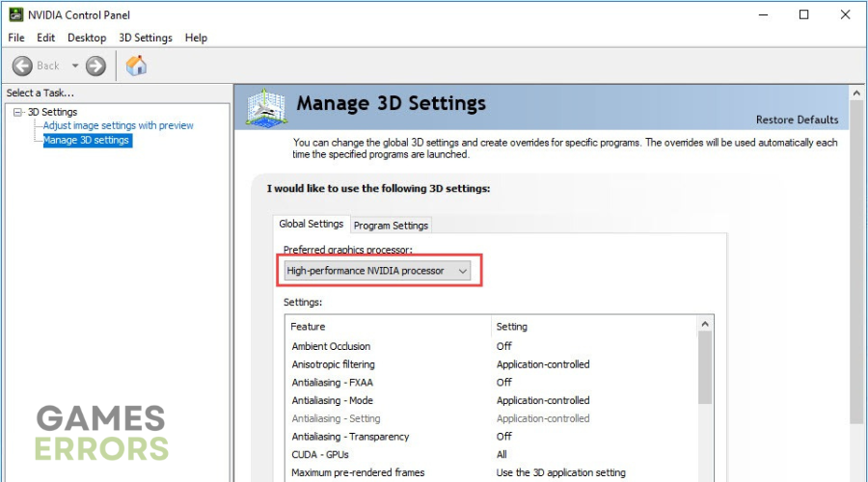Viewport: 868px width, 482px height.
Task: Open the File menu
Action: [16, 38]
